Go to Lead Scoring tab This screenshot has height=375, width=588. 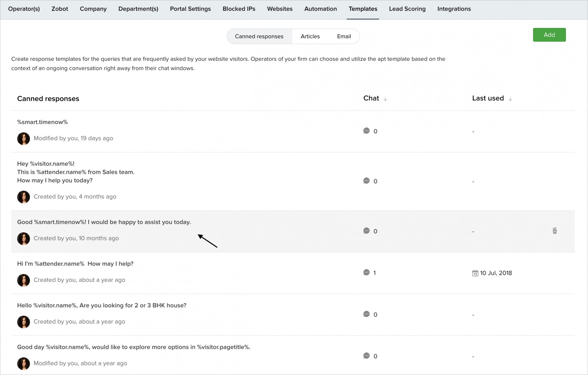coord(407,9)
